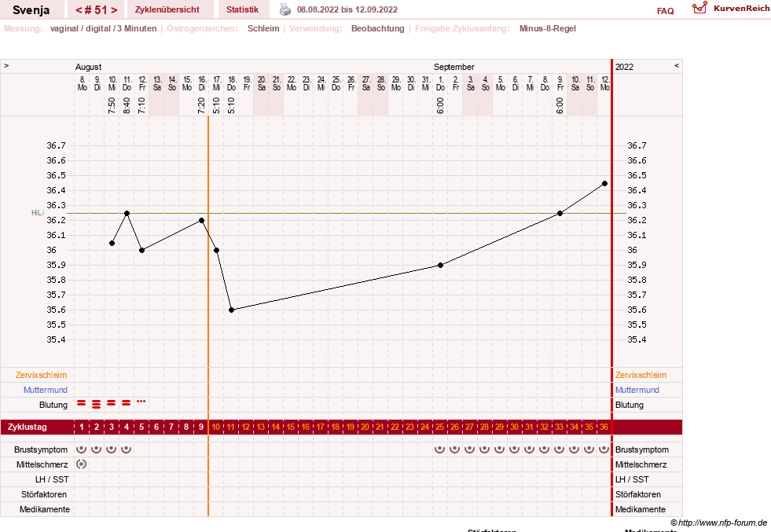Click the September month header
771x532 pixels.
click(453, 67)
